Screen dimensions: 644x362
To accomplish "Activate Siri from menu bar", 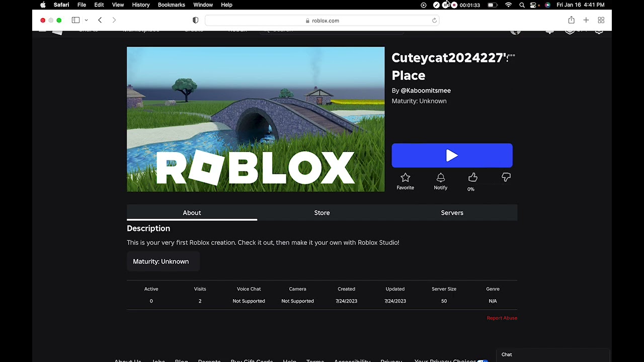I will 547,5.
